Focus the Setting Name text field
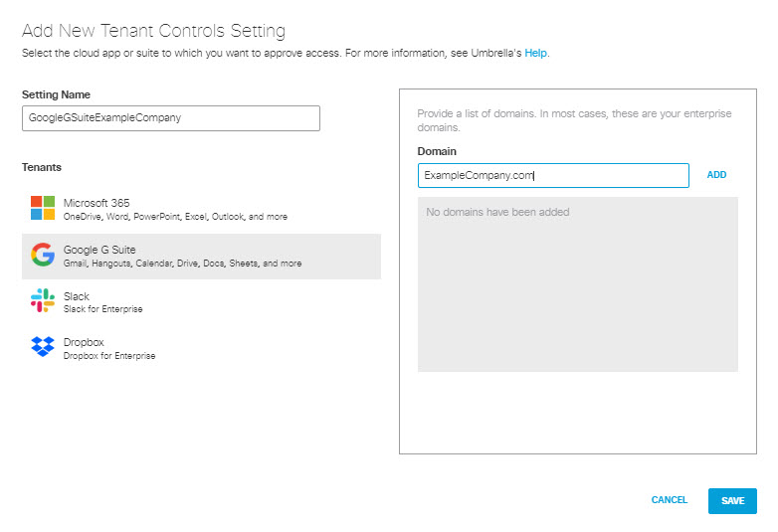778x532 pixels. click(171, 118)
